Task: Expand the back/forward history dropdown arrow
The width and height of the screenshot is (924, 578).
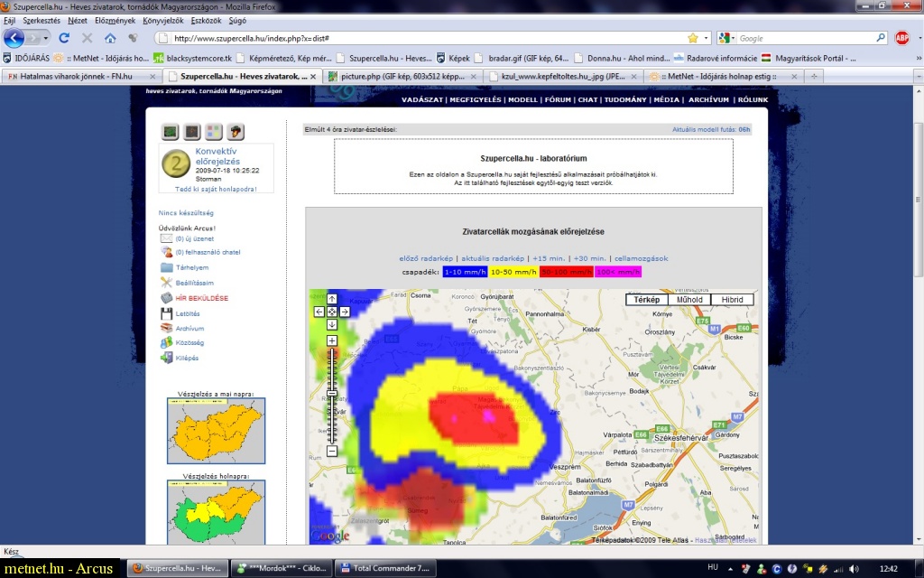Action: pos(46,38)
